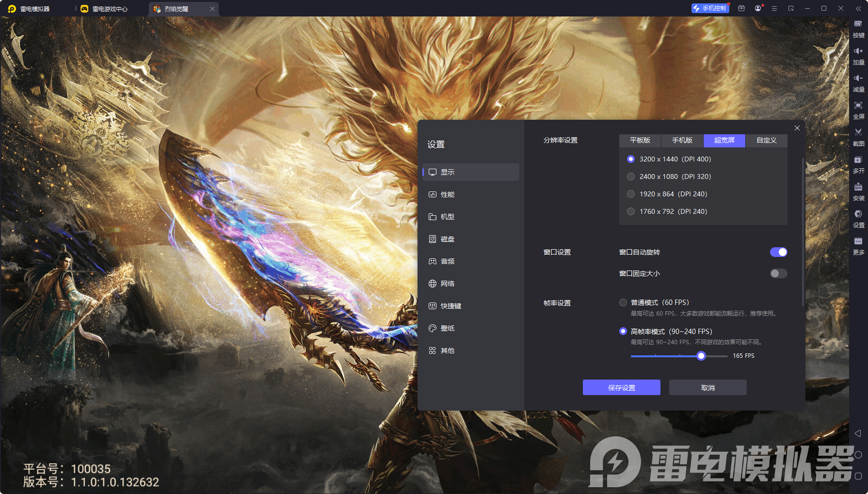Open the 壁纸 wallpaper settings section

tap(471, 328)
